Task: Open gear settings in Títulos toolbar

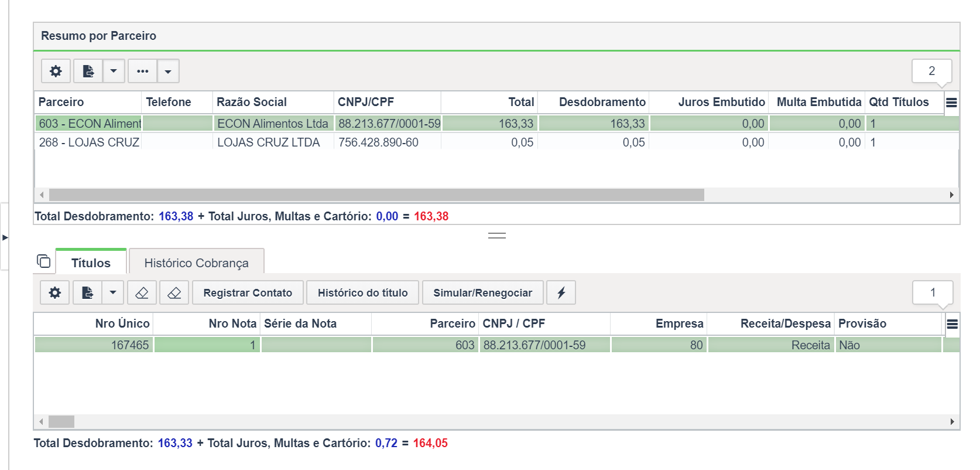Action: click(x=55, y=292)
